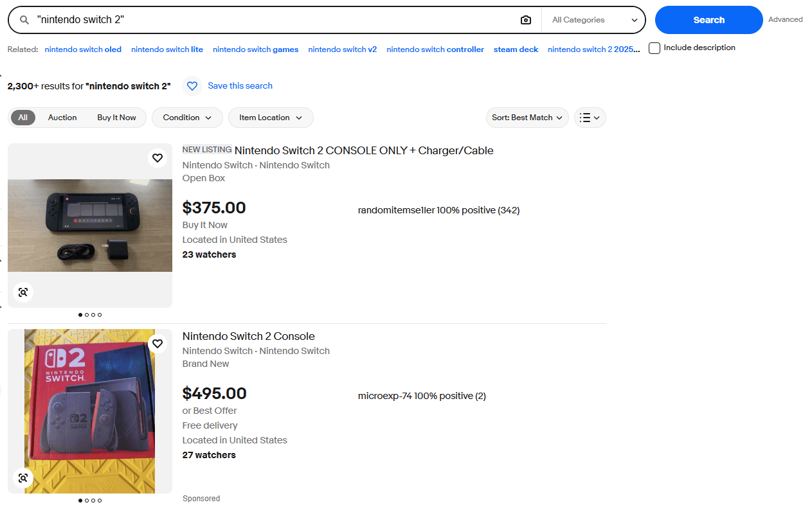
Task: Check the Include description checkbox
Action: 654,48
